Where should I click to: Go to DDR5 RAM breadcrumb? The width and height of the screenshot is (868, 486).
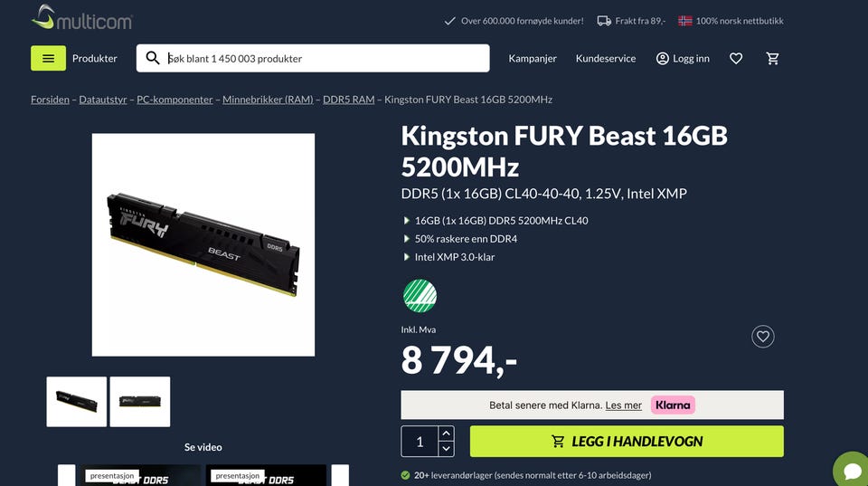pos(349,100)
